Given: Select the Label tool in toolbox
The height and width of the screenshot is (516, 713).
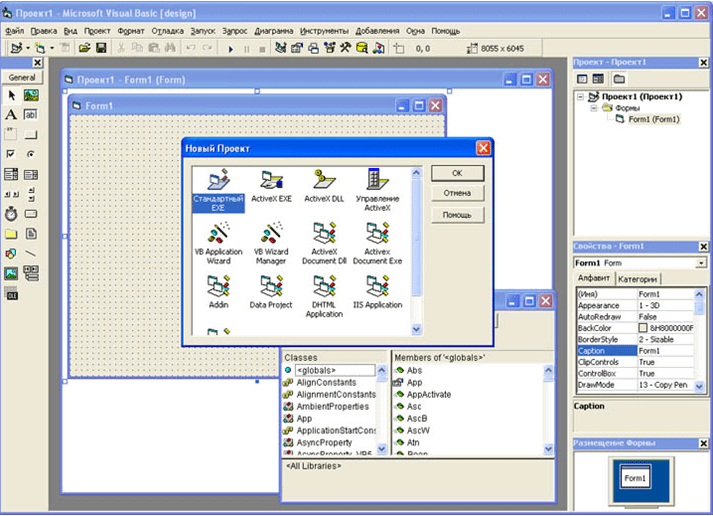Looking at the screenshot, I should pos(11,115).
